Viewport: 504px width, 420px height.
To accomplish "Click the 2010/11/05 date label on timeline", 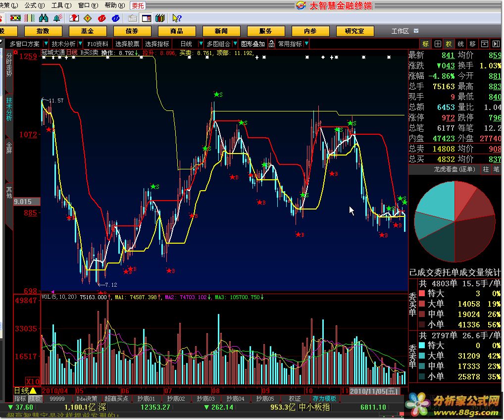I will coord(374,391).
